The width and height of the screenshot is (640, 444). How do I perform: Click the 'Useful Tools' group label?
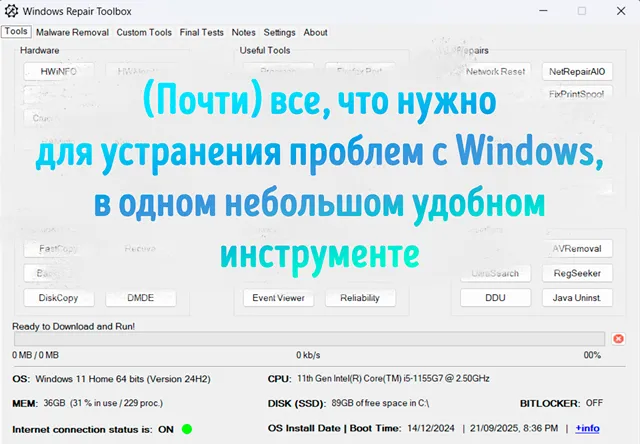(265, 51)
